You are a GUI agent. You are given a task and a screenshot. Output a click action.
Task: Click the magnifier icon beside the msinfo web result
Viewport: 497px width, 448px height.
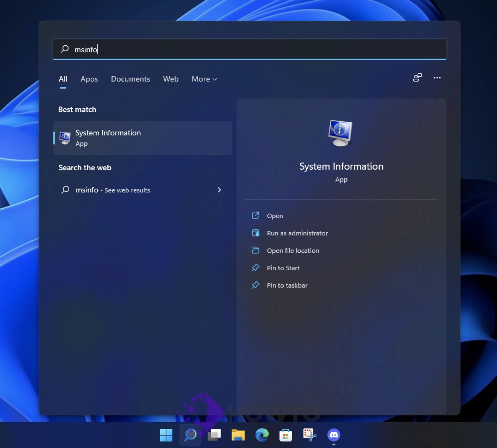click(x=65, y=189)
